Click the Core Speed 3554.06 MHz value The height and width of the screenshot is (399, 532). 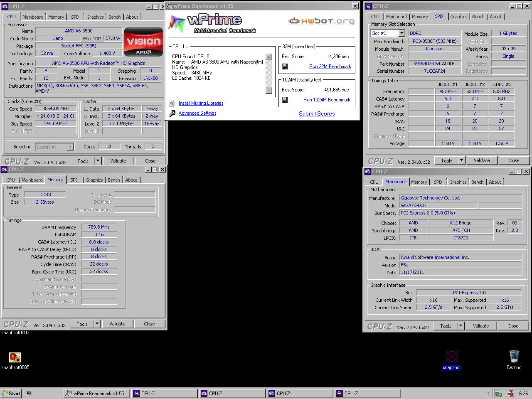[56, 108]
